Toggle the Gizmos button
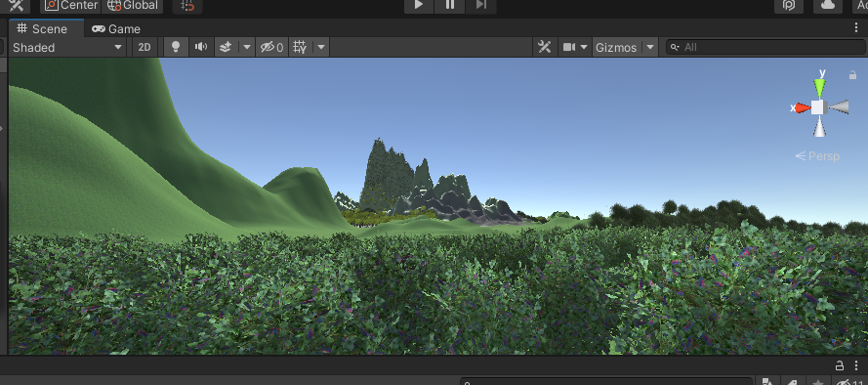 pos(616,47)
